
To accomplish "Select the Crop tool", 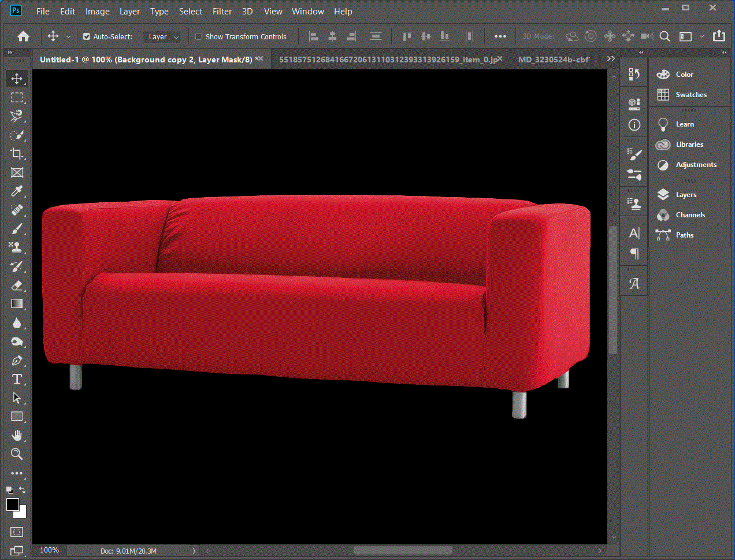I will (17, 154).
